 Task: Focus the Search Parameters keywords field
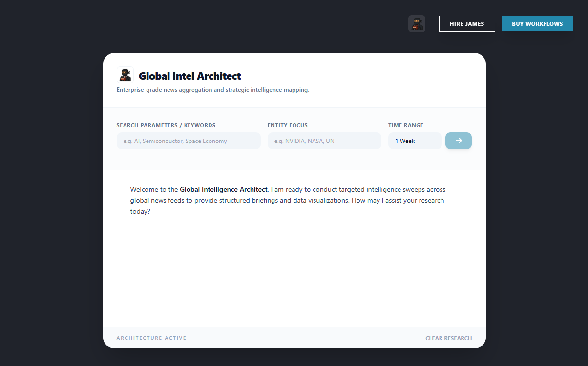pyautogui.click(x=189, y=141)
